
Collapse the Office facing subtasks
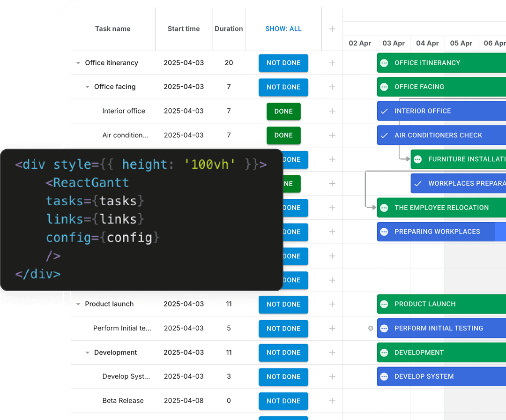click(x=87, y=87)
